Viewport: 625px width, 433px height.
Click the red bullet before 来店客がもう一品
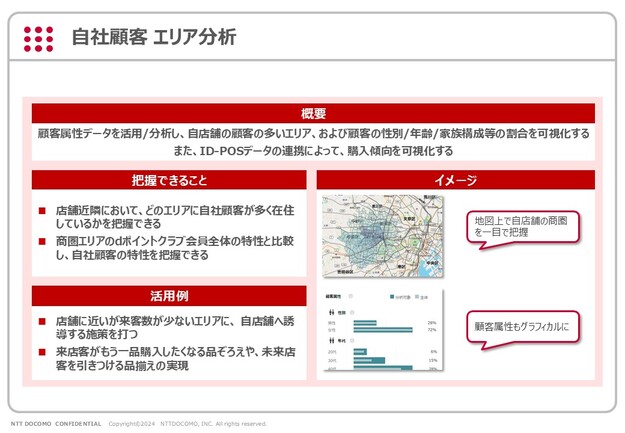click(x=42, y=351)
